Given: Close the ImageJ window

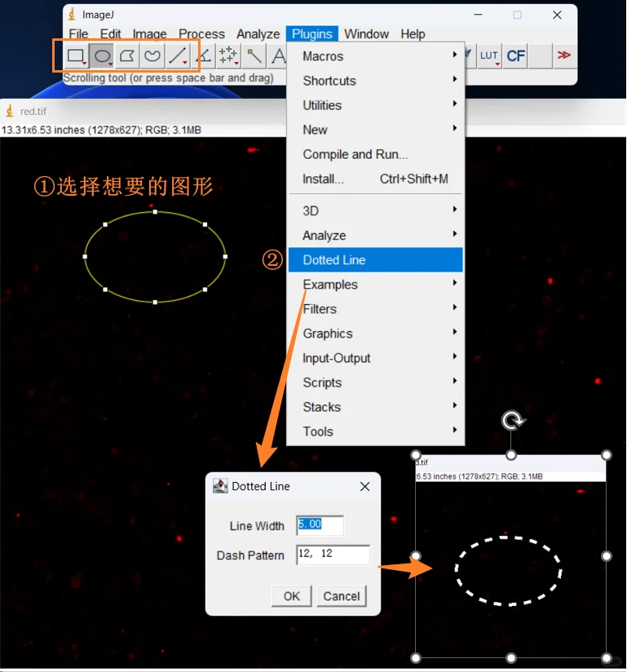Looking at the screenshot, I should click(x=557, y=15).
